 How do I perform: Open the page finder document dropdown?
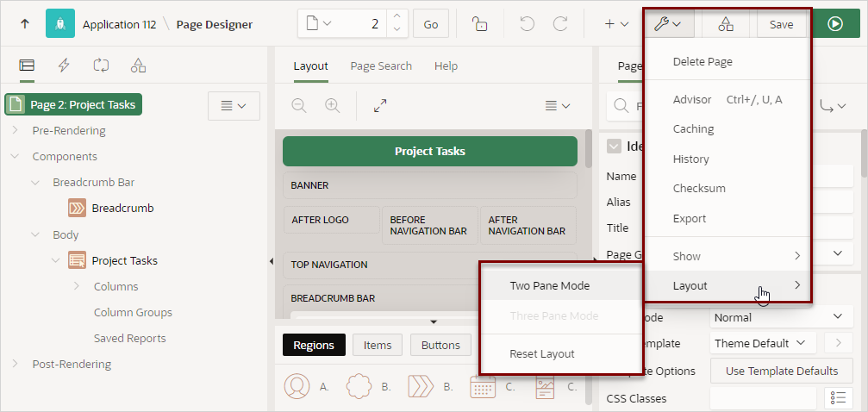(x=319, y=24)
